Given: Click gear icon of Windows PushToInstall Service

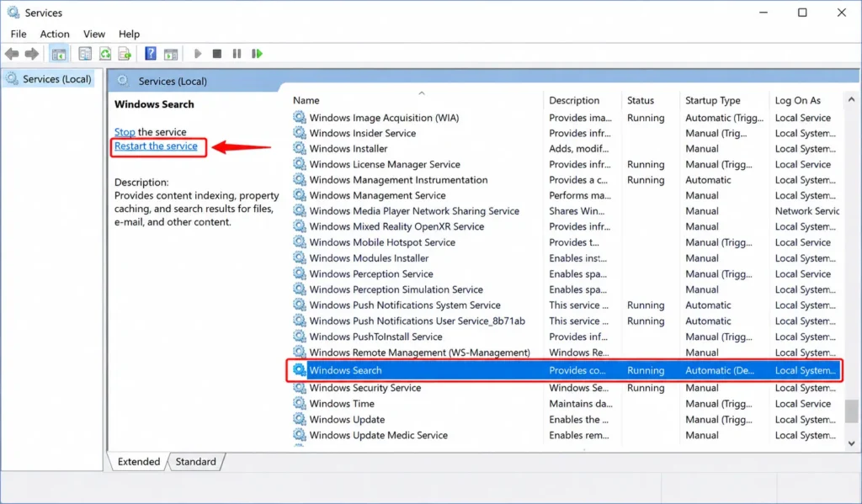Looking at the screenshot, I should click(x=299, y=337).
